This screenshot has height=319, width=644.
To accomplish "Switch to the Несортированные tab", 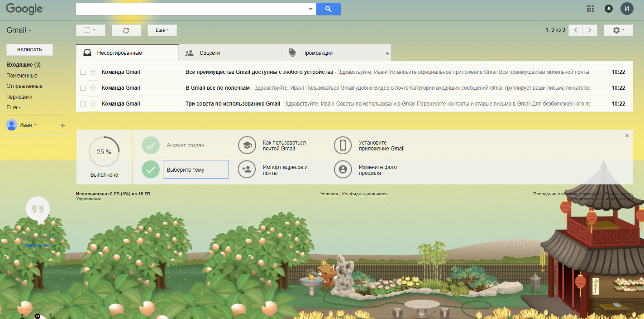I will 127,53.
